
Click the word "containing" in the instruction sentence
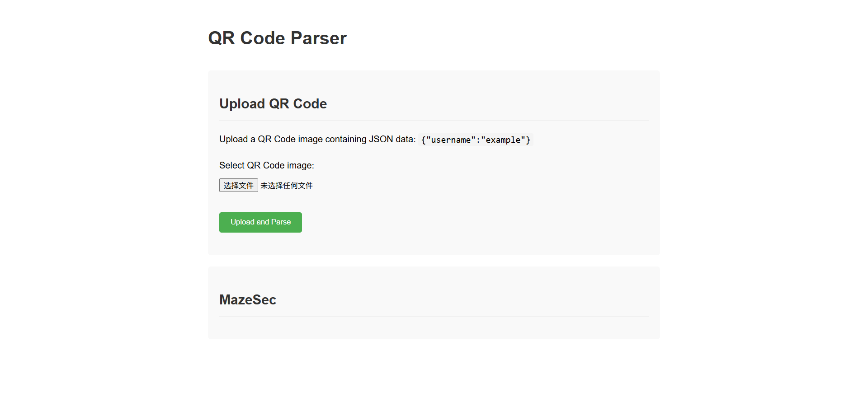346,139
